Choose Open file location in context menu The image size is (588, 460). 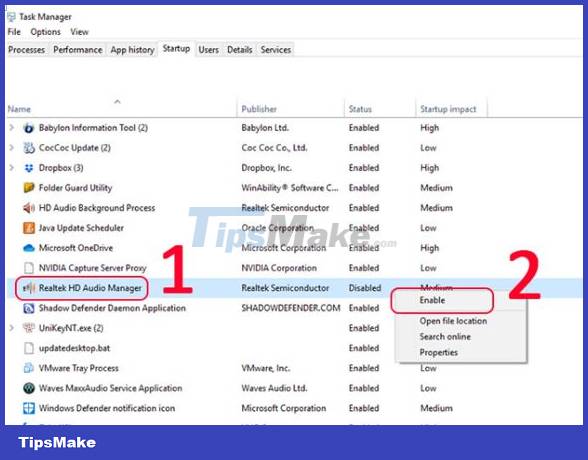pos(453,321)
